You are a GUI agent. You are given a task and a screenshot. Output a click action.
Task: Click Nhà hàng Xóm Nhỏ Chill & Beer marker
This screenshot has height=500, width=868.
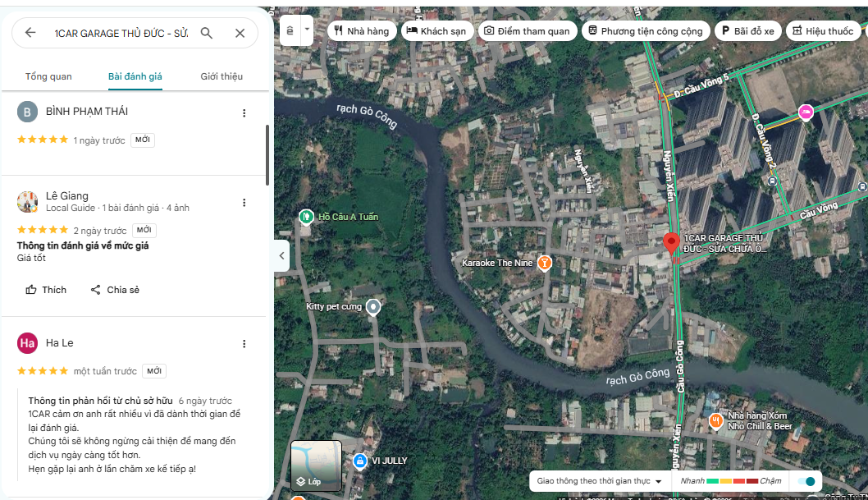coord(715,421)
